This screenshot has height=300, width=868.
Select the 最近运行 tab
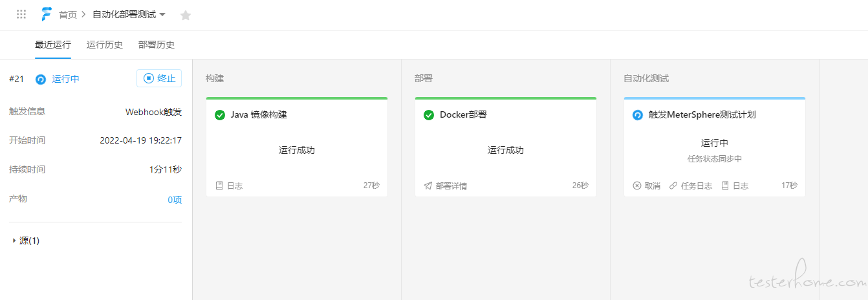tap(53, 45)
